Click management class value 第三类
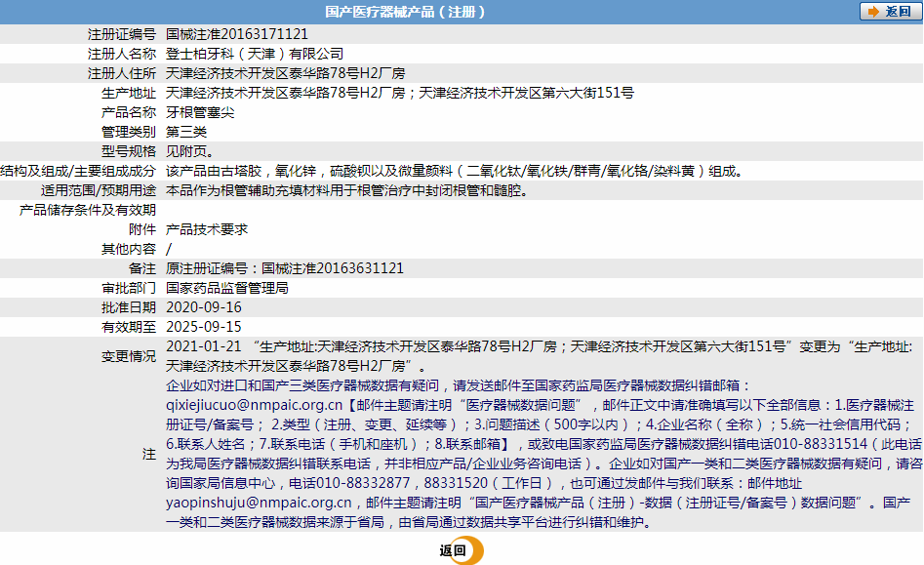This screenshot has height=565, width=924. (x=186, y=132)
